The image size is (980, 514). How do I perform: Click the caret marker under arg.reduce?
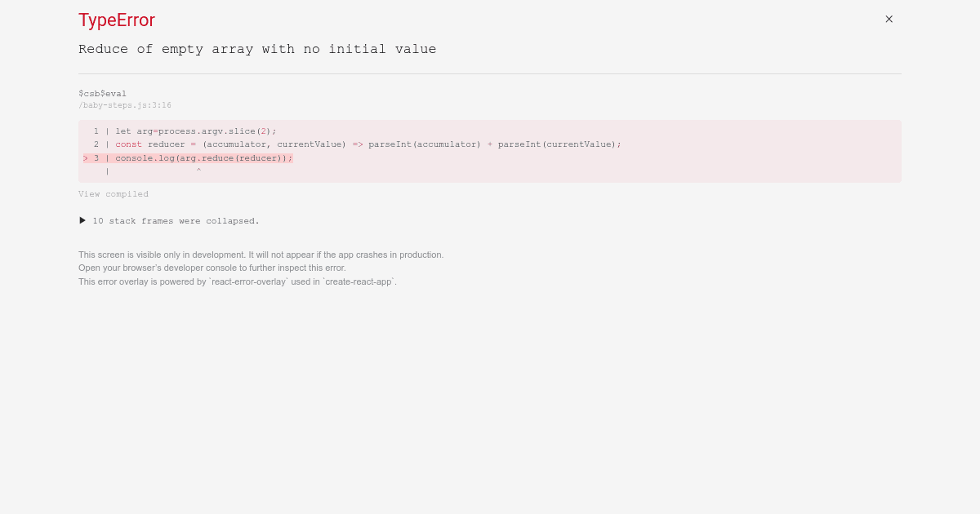pyautogui.click(x=198, y=171)
